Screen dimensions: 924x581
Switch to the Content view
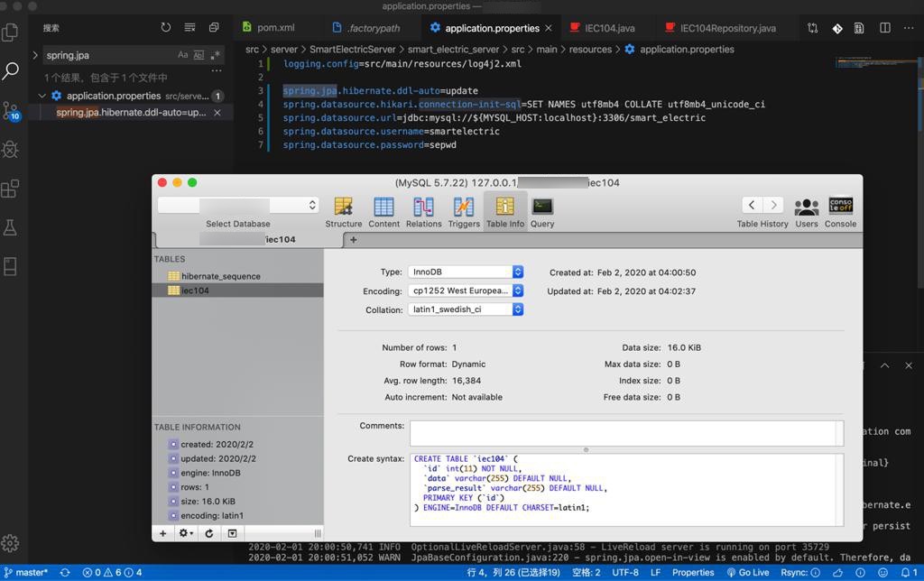click(383, 212)
